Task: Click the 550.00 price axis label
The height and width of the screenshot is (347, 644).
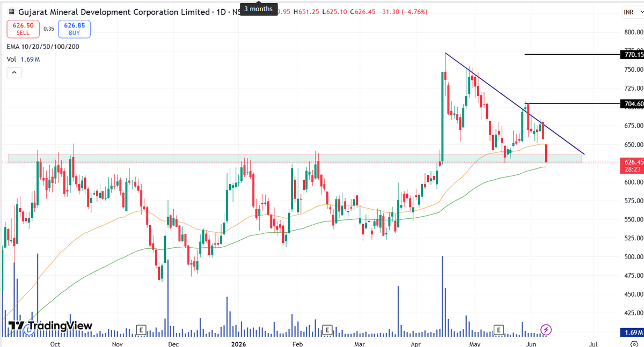Action: [633, 219]
